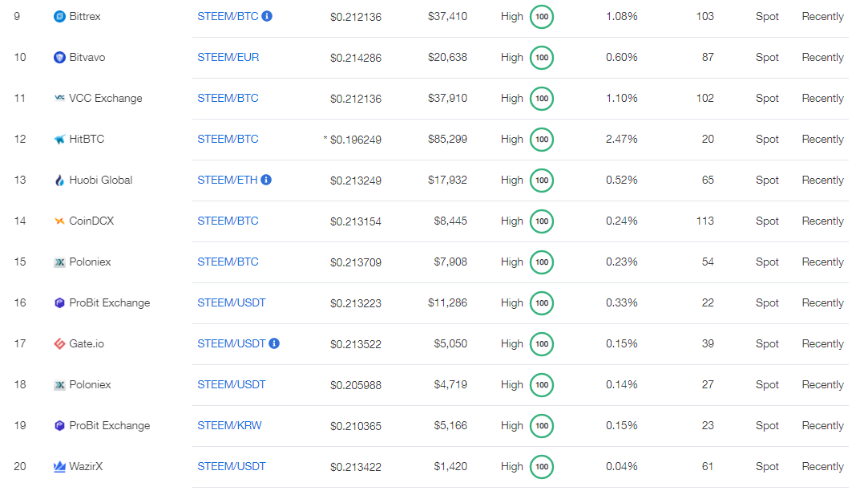Click info icon beside Huobi STEEM/ETH
Screen dimensions: 868x495
point(266,180)
